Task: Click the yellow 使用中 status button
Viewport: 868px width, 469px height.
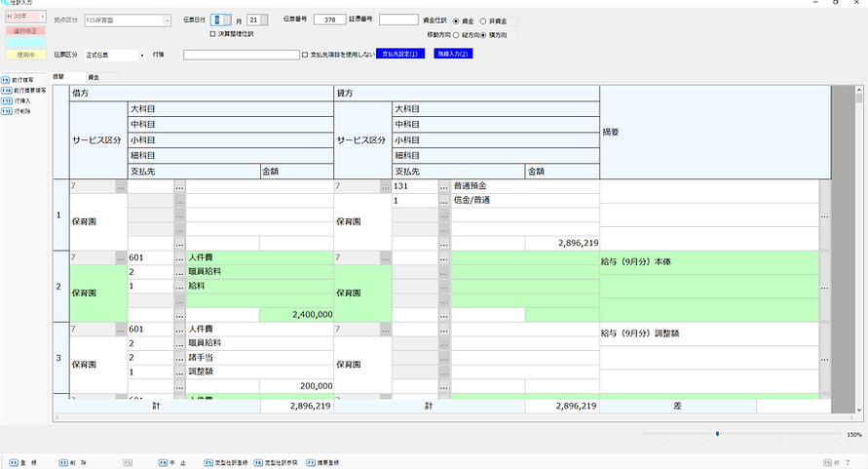Action: (25, 55)
